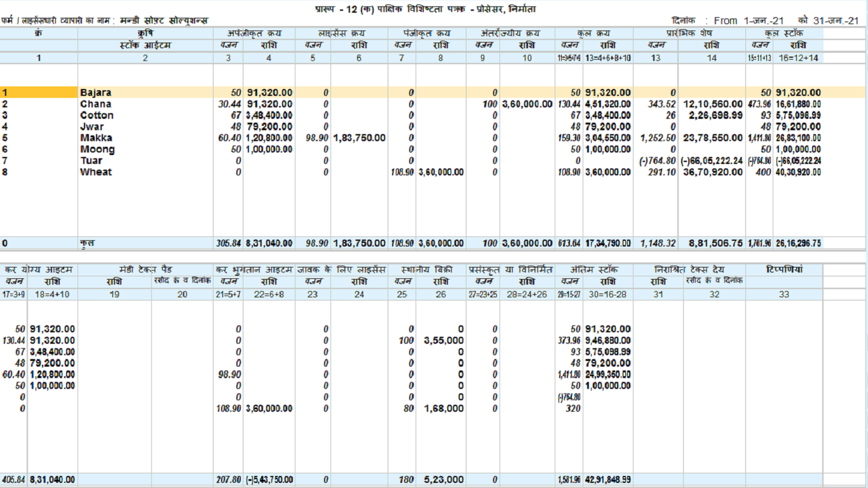Select Tuar's negative opening balance amount
Viewport: 868px width, 488px height.
click(711, 161)
